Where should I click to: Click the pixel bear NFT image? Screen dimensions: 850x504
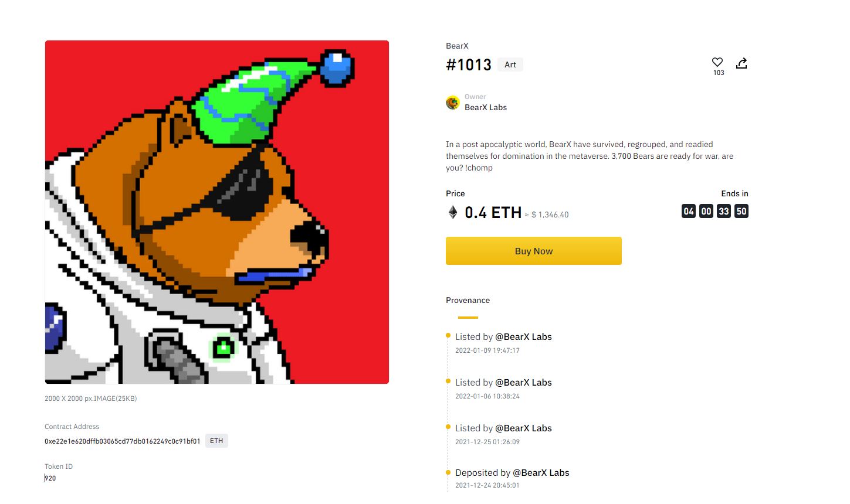tap(217, 212)
